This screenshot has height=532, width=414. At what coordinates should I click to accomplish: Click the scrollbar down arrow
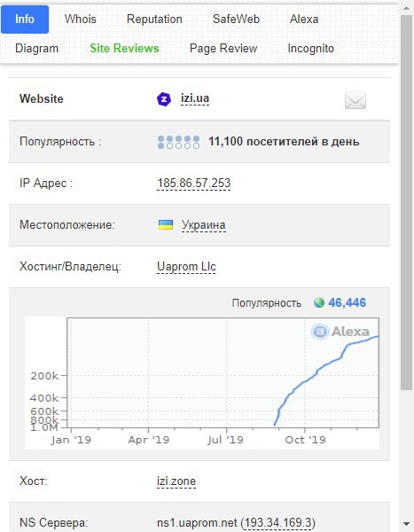[x=407, y=523]
